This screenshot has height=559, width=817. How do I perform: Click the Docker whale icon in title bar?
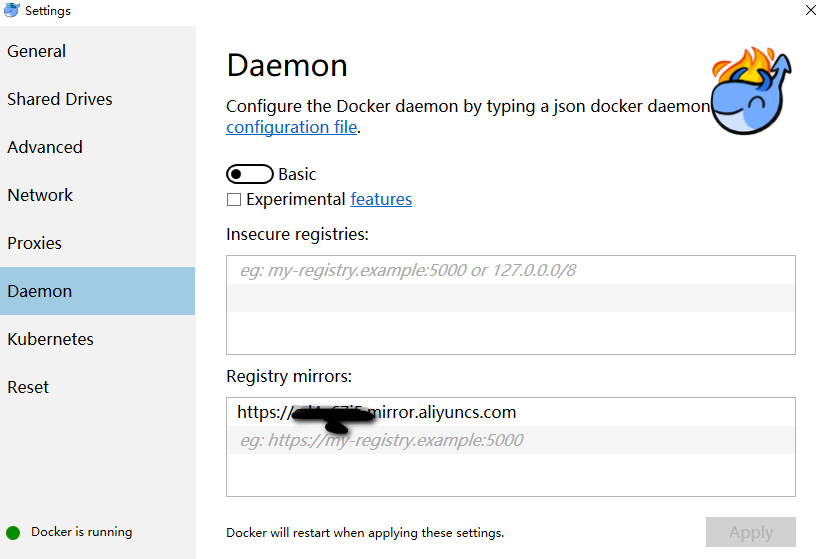[12, 10]
